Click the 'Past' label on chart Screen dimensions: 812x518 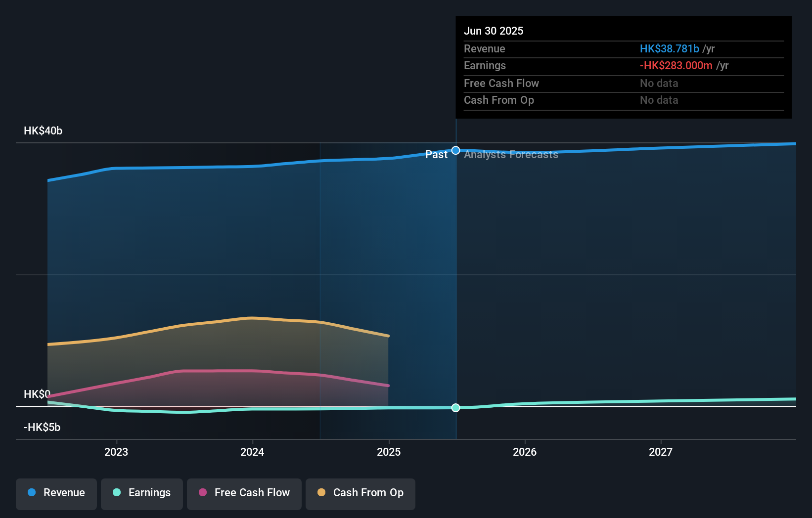click(x=436, y=155)
